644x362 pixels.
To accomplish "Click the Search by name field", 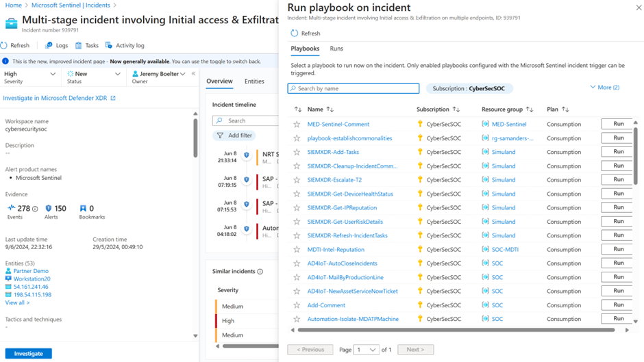I will coord(354,88).
